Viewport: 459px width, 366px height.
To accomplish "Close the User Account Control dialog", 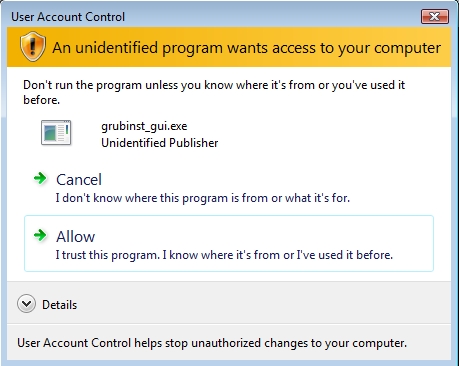I will coord(435,16).
